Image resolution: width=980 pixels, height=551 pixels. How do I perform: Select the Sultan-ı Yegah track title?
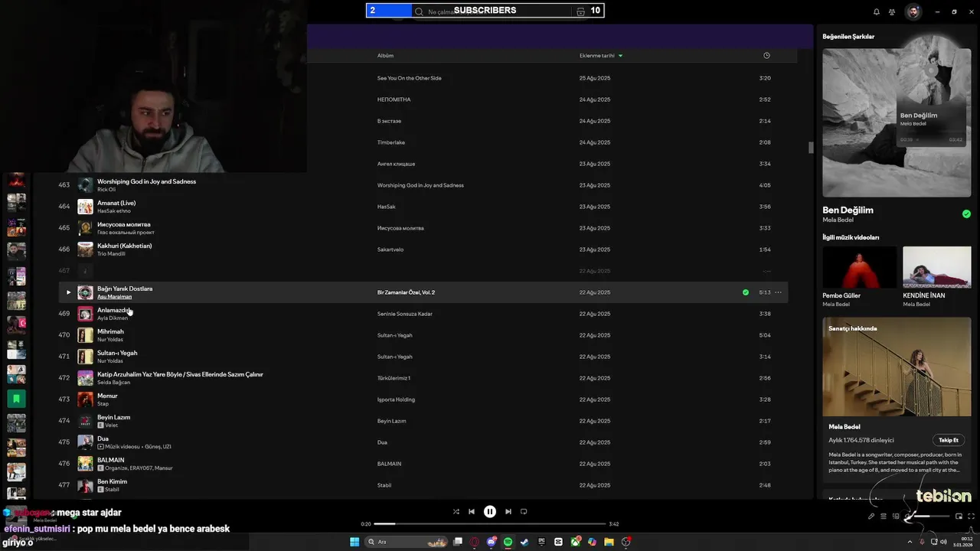[x=117, y=354]
